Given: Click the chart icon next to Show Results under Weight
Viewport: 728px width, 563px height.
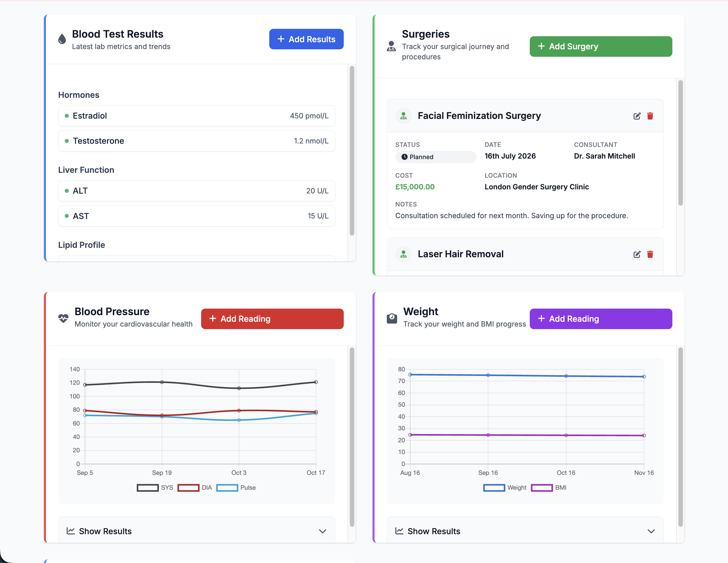Looking at the screenshot, I should pos(400,531).
